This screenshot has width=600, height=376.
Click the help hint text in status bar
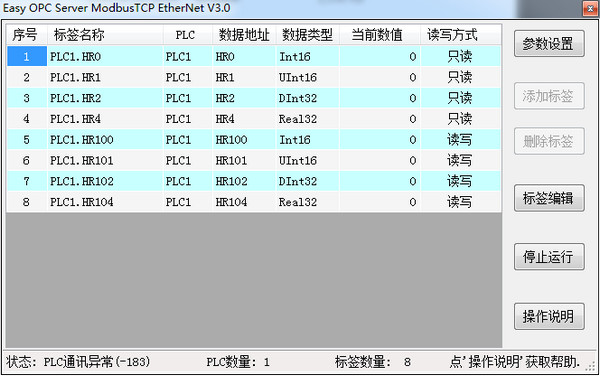point(515,361)
